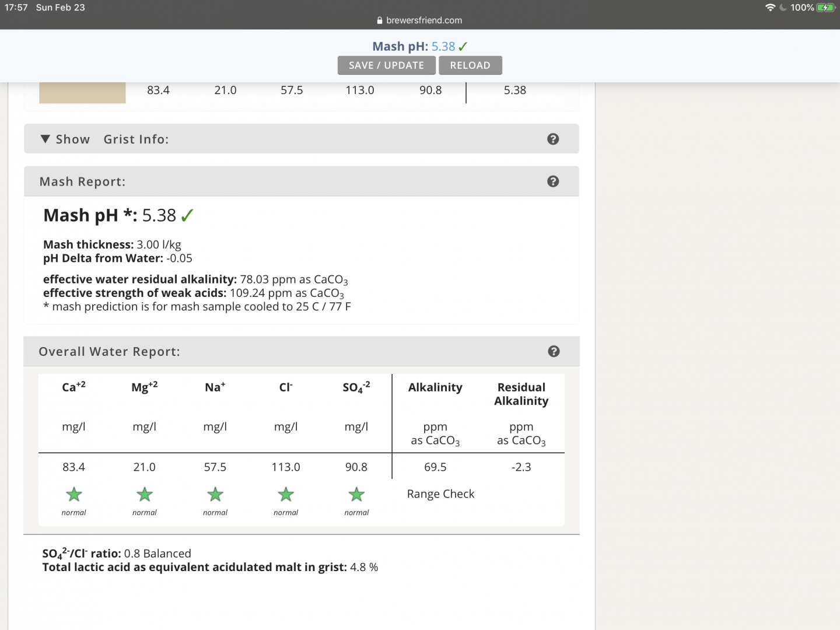Viewport: 840px width, 630px height.
Task: Click the green star under Cl-
Action: coord(286,495)
